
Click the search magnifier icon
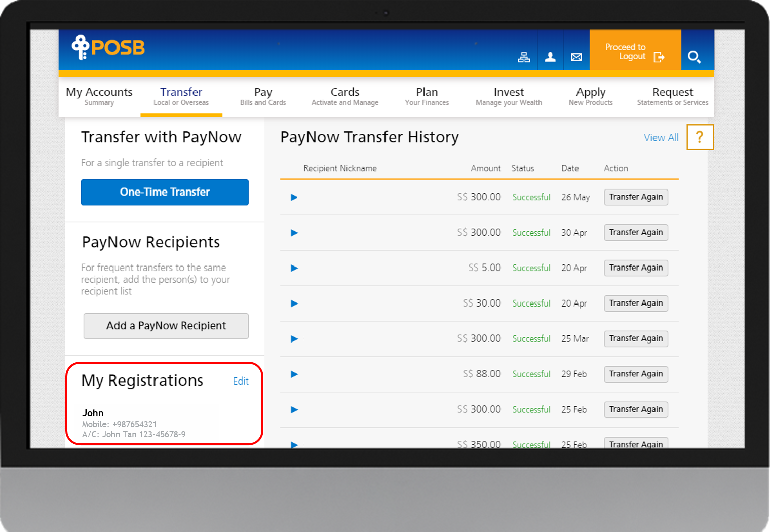695,57
